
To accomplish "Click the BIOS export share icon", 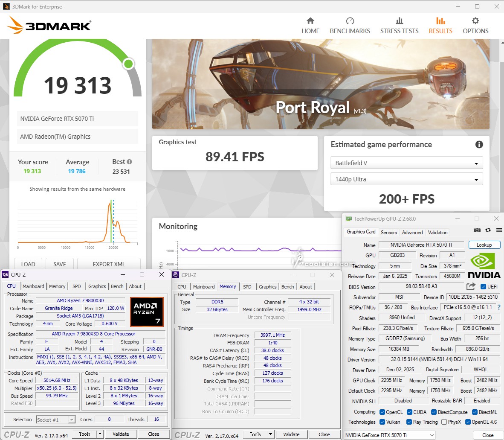I will 471,286.
